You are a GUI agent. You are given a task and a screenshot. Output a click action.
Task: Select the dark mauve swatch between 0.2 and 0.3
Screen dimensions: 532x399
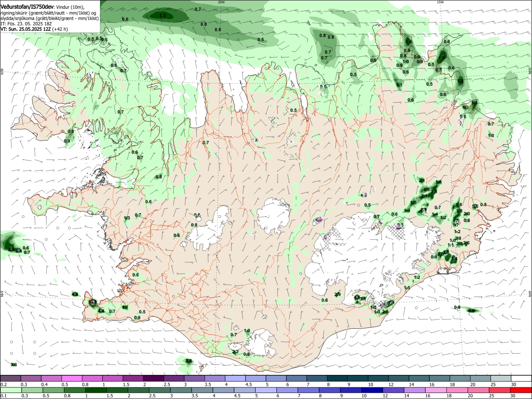pos(10,378)
